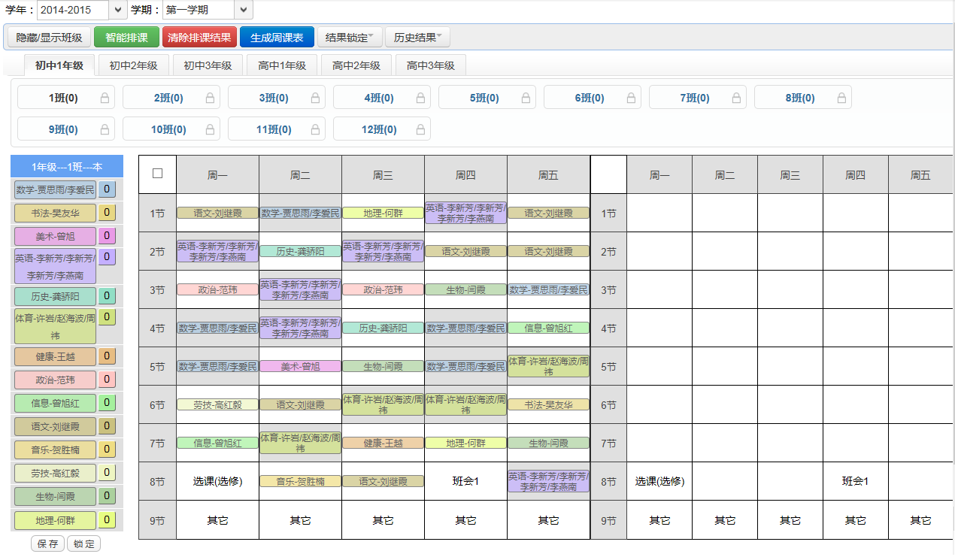Click 书法-樊友华 lesson in 周五 6节
Screen dimensions: 955x560
pyautogui.click(x=548, y=404)
